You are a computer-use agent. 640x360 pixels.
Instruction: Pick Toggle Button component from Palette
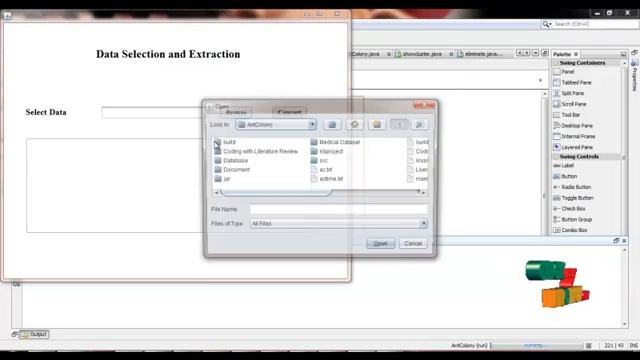[x=573, y=198]
